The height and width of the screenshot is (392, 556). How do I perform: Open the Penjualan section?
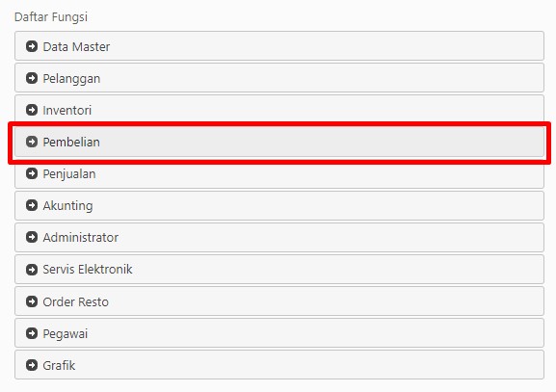coord(279,173)
